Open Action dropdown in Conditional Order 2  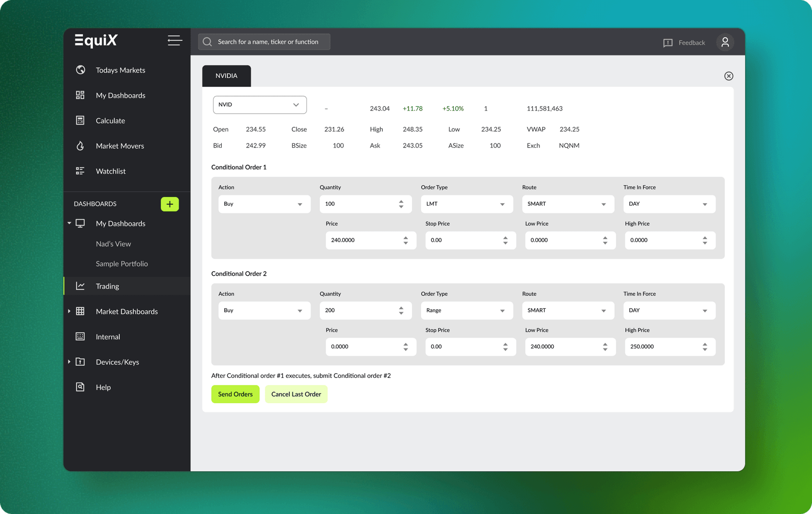coord(264,310)
